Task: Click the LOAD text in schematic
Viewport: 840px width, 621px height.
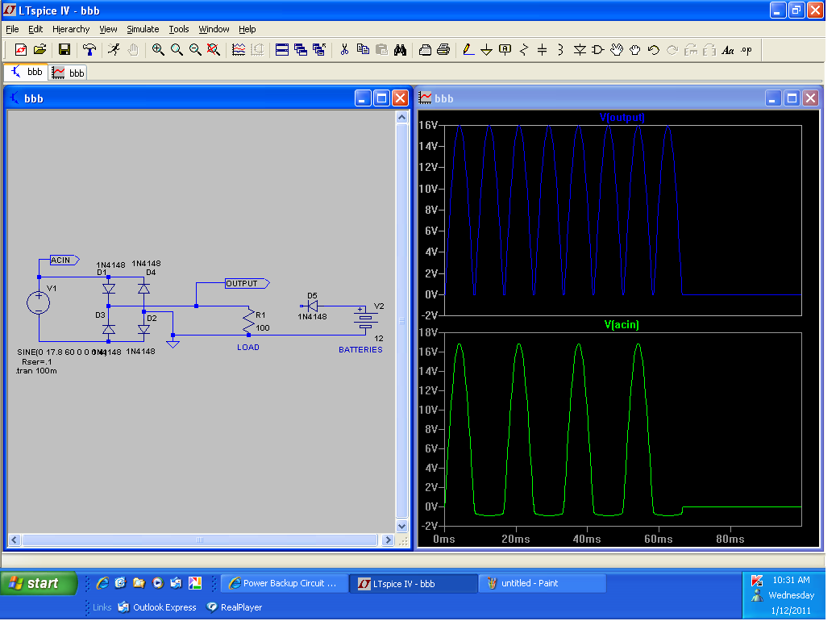Action: [248, 348]
